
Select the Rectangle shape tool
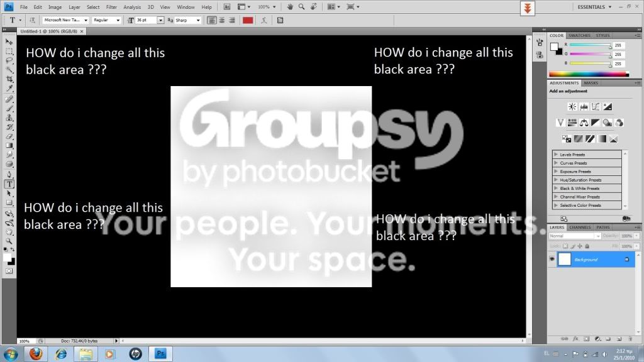9,203
